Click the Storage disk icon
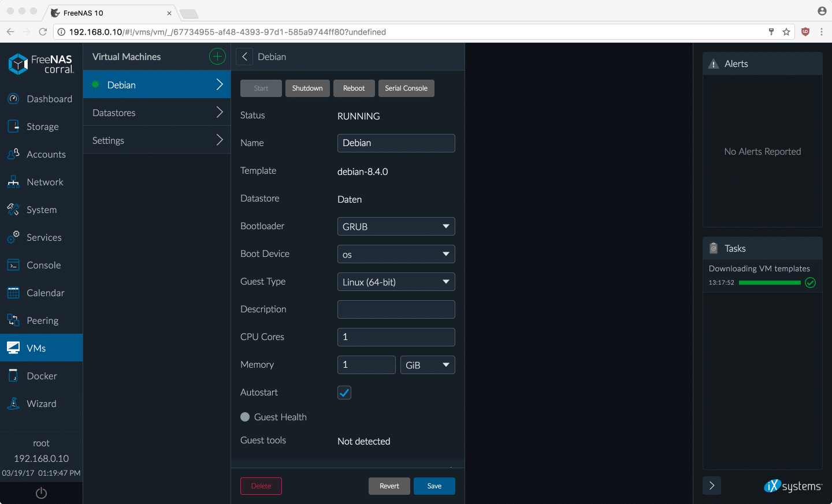The width and height of the screenshot is (832, 504). pyautogui.click(x=13, y=126)
